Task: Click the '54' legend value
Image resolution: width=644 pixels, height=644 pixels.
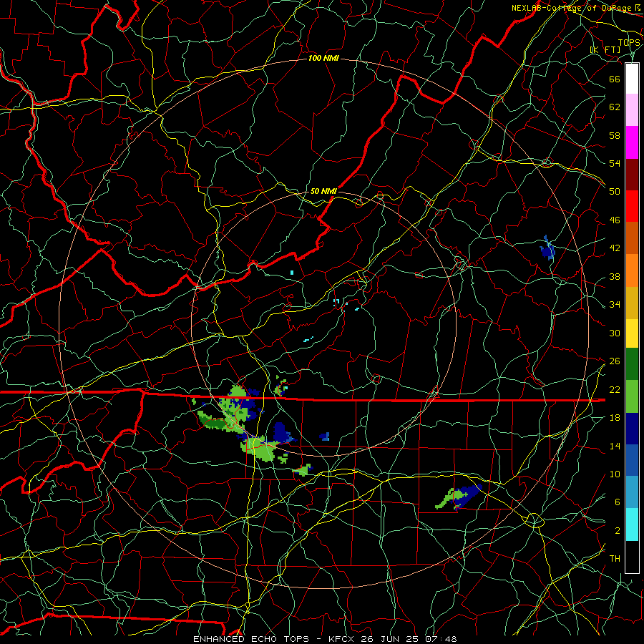Action: click(x=615, y=163)
